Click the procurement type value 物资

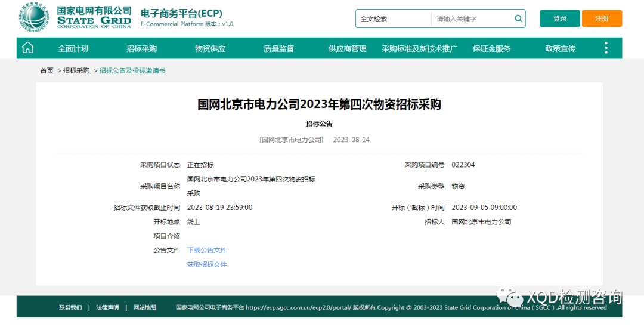click(x=459, y=186)
